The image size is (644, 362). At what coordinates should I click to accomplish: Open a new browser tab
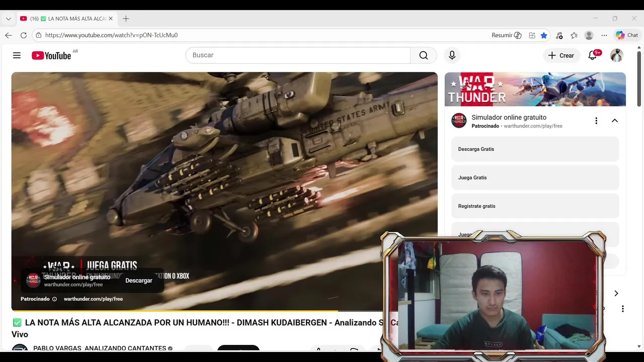pos(126,19)
